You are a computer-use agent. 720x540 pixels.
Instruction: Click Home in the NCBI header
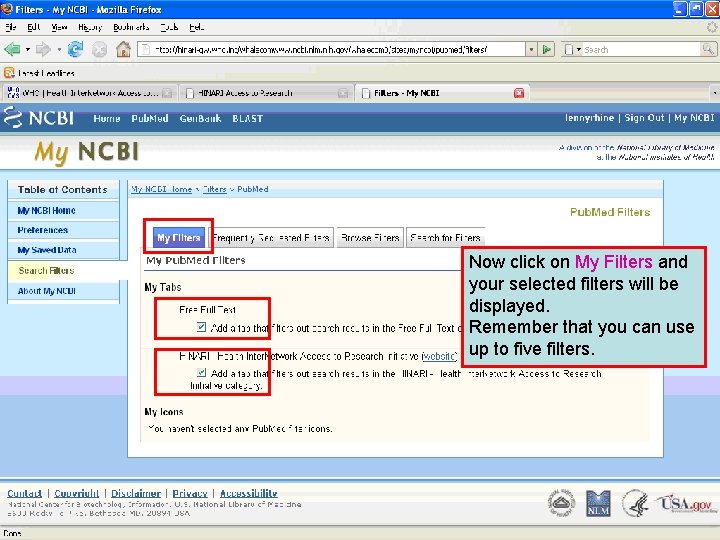point(107,118)
